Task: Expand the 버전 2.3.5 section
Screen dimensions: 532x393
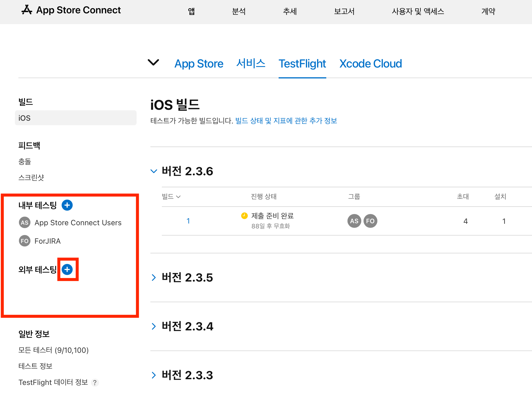Action: coord(154,278)
